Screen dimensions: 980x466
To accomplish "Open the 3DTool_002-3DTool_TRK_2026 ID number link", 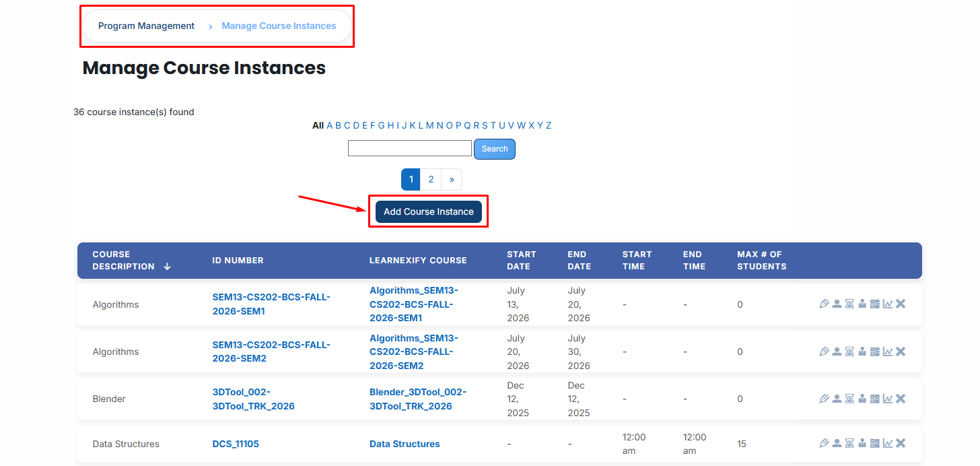I will click(253, 399).
